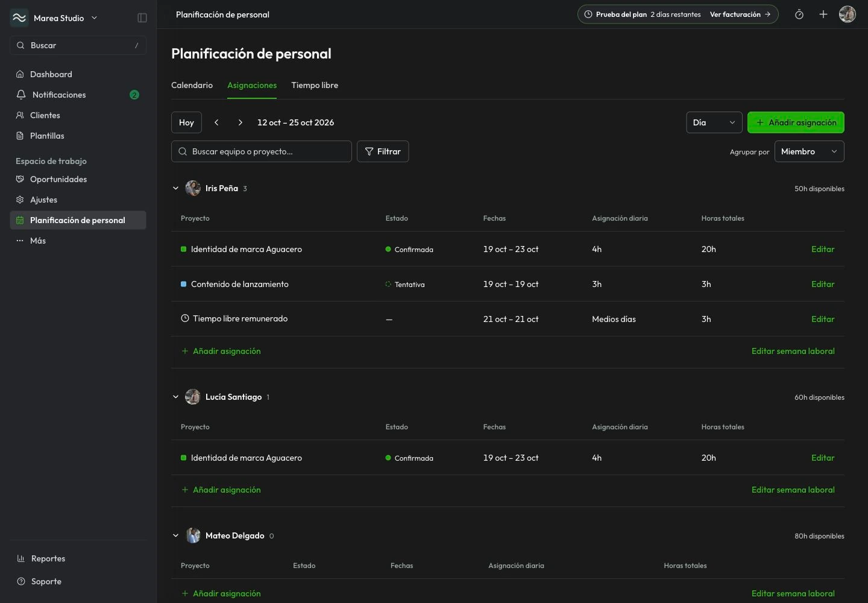Image resolution: width=868 pixels, height=603 pixels.
Task: Click Iris Peña's avatar
Action: tap(193, 188)
